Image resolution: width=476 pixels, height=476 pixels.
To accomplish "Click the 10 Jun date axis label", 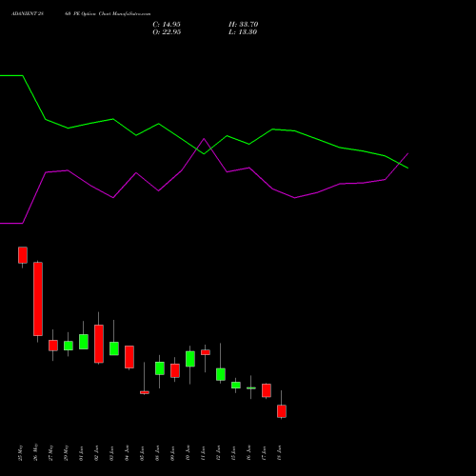I will coord(188,452).
